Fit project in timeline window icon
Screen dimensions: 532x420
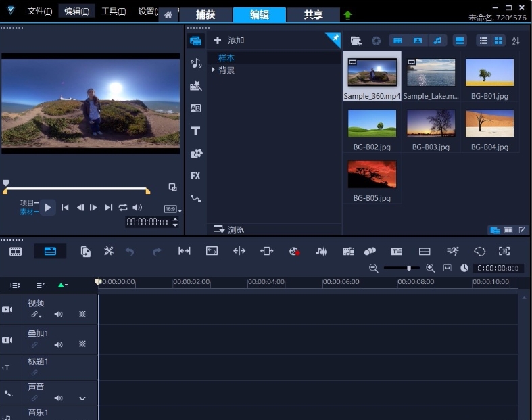(x=448, y=269)
